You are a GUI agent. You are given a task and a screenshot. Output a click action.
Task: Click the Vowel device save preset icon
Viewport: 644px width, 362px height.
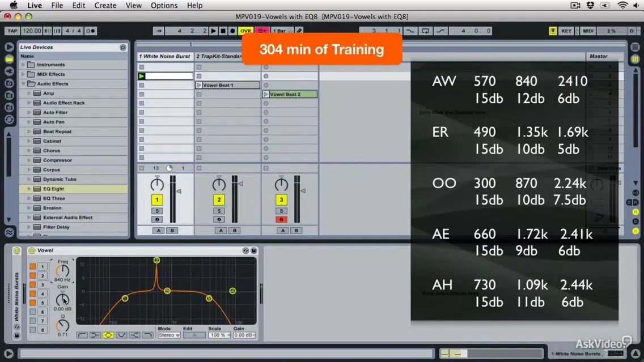(x=254, y=250)
